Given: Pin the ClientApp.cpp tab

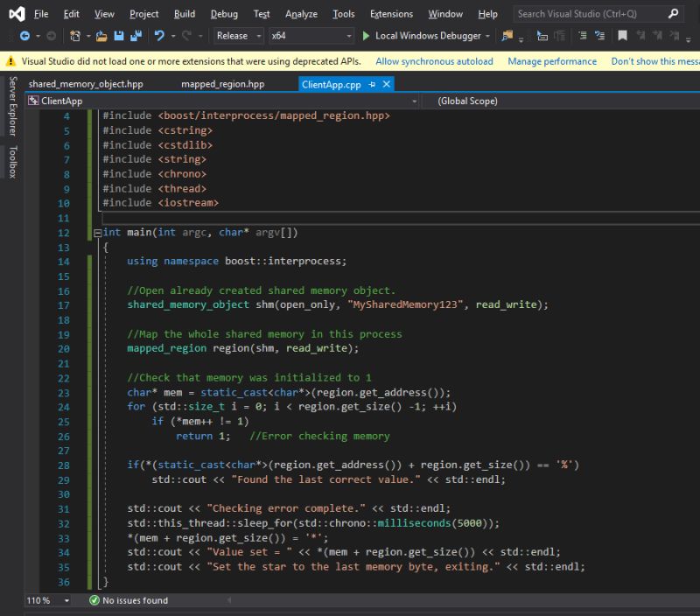Looking at the screenshot, I should 372,84.
